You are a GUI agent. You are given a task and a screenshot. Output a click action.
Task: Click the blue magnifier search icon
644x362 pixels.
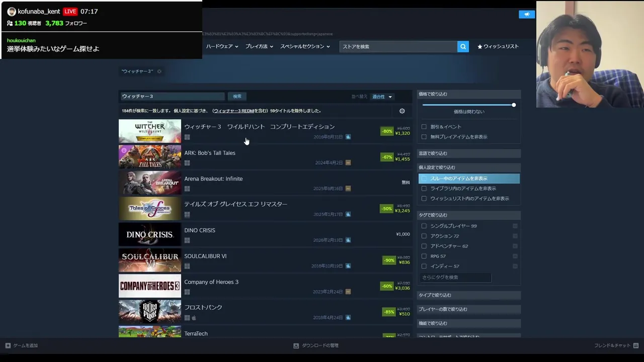[x=463, y=46]
